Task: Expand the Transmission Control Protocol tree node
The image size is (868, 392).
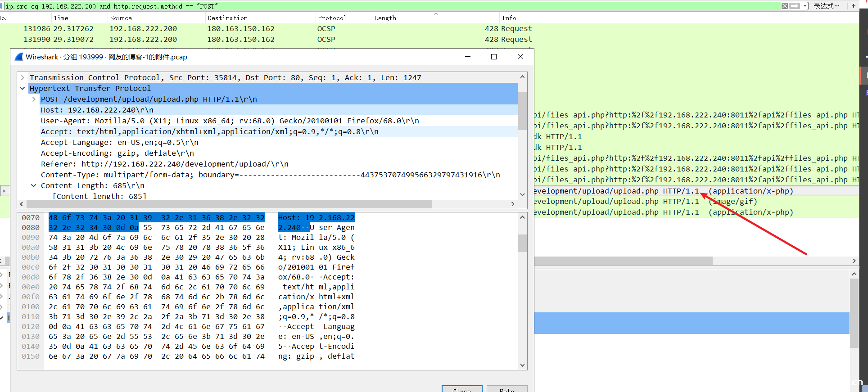Action: tap(23, 78)
